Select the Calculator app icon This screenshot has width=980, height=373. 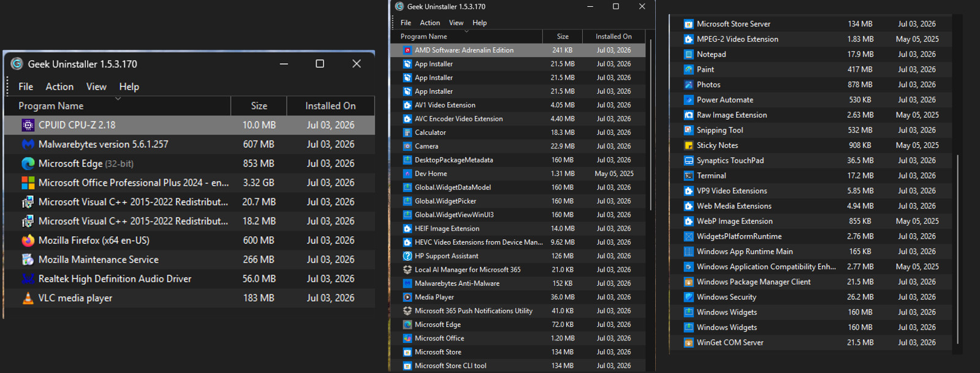click(x=407, y=133)
